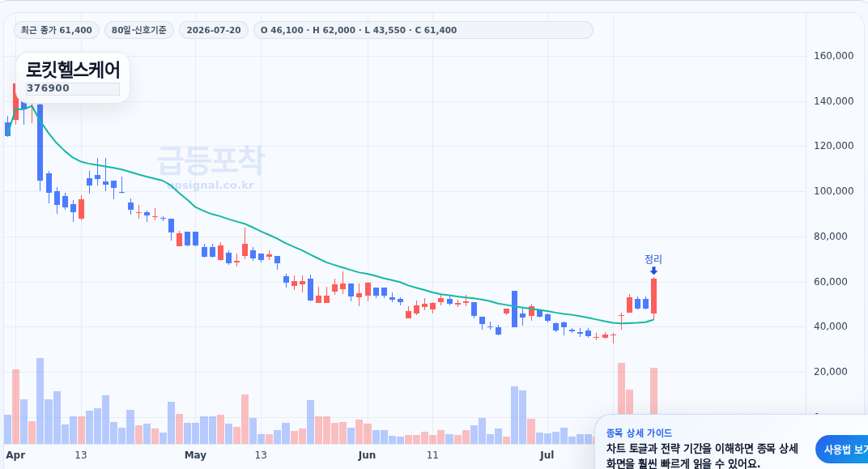Click the OHLC values pill
Image resolution: width=868 pixels, height=469 pixels.
tap(423, 30)
